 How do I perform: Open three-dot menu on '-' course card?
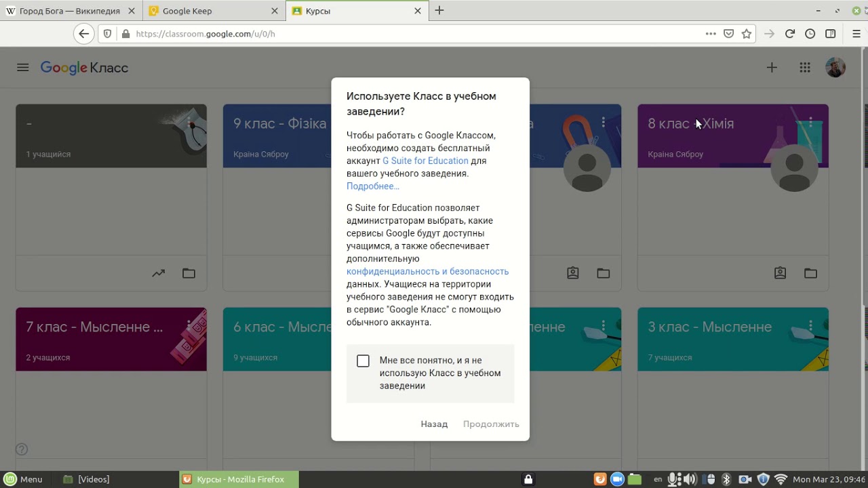(189, 123)
